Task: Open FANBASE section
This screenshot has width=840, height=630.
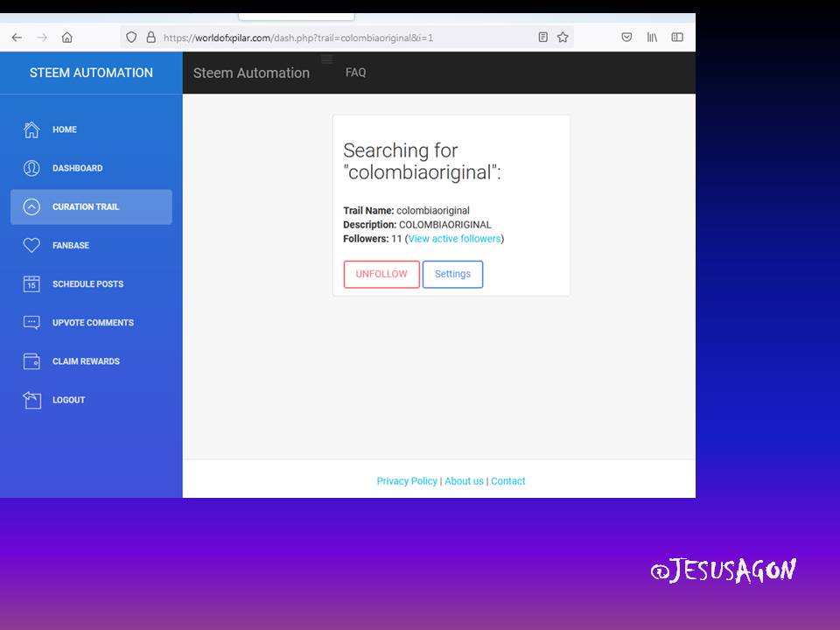Action: [91, 245]
